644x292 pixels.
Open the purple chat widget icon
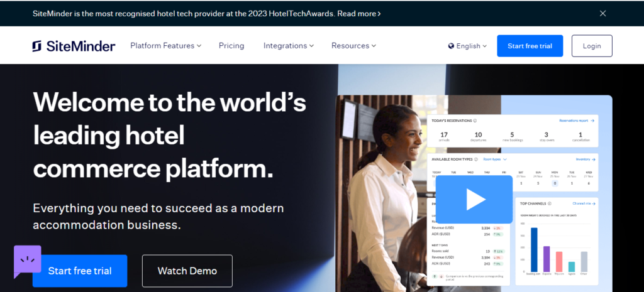28,262
